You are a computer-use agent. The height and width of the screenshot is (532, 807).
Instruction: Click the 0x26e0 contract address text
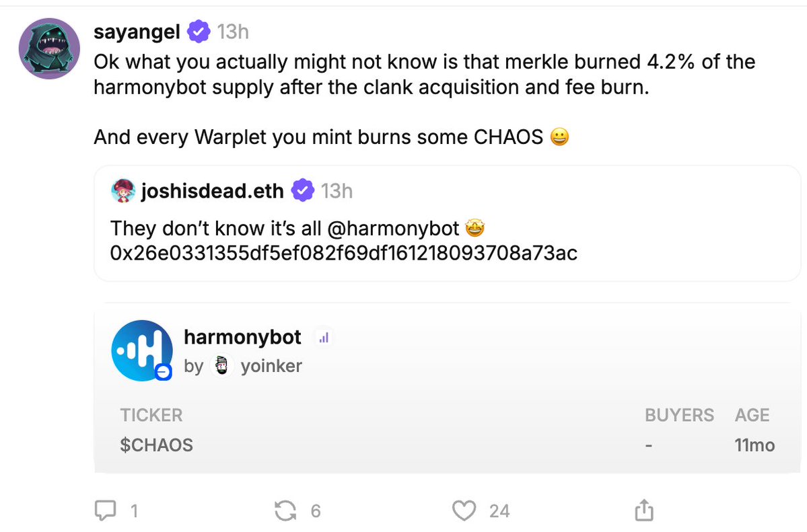pyautogui.click(x=343, y=253)
